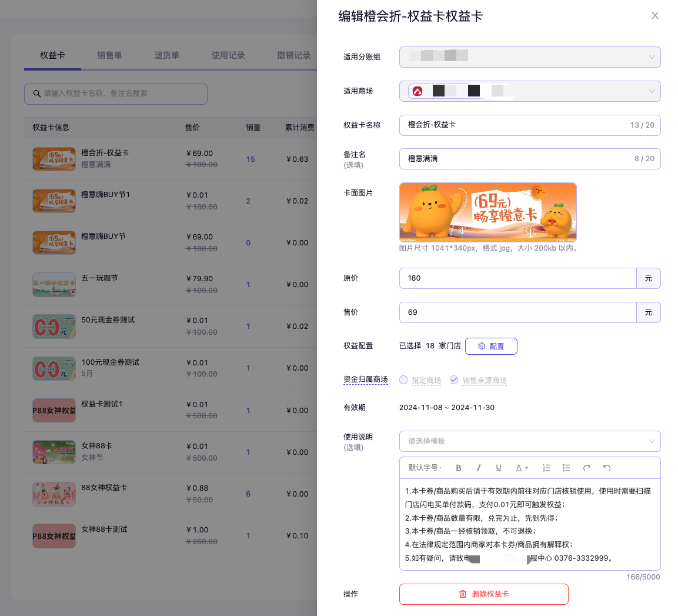Open the 使用记录 tab
678x616 pixels.
228,55
